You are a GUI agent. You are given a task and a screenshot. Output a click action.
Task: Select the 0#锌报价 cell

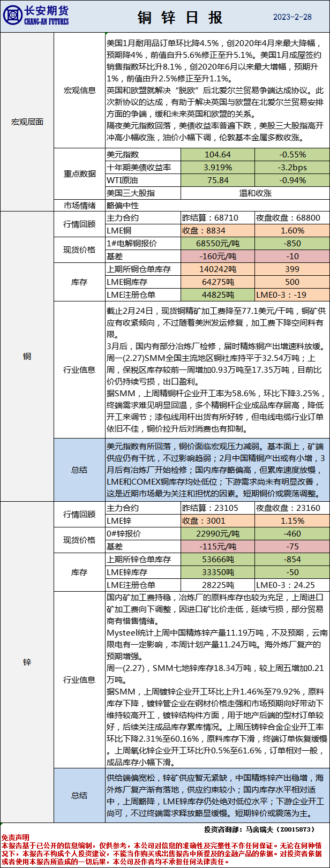click(143, 534)
